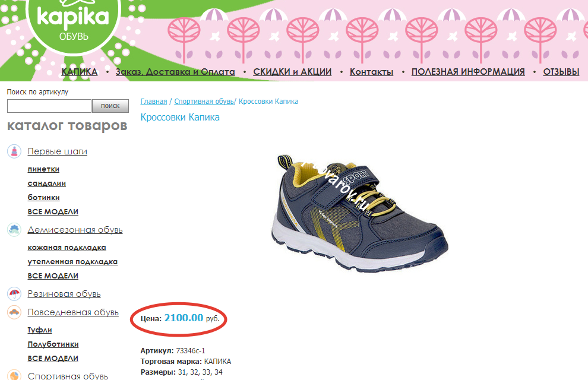The image size is (588, 380).
Task: Open the пинетки category
Action: pyautogui.click(x=43, y=169)
